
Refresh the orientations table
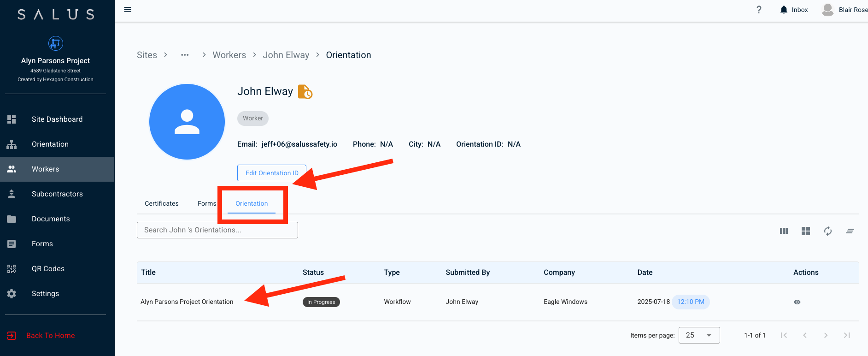point(828,231)
